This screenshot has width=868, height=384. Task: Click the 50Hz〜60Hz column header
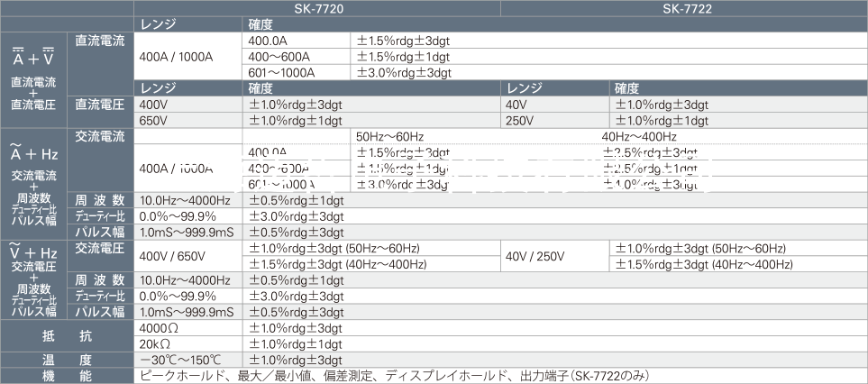click(389, 136)
